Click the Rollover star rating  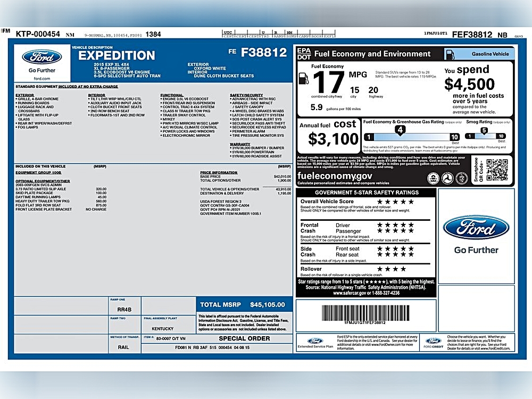pos(391,269)
